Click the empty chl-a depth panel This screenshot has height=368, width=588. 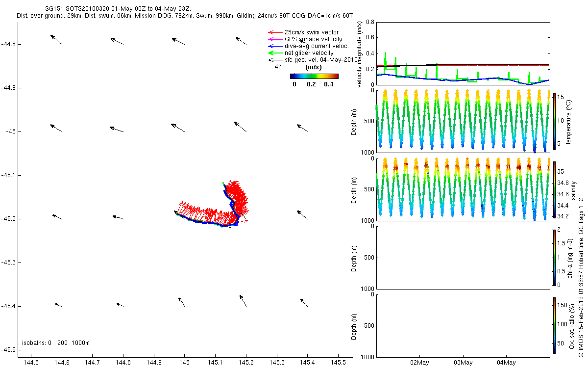click(x=463, y=257)
